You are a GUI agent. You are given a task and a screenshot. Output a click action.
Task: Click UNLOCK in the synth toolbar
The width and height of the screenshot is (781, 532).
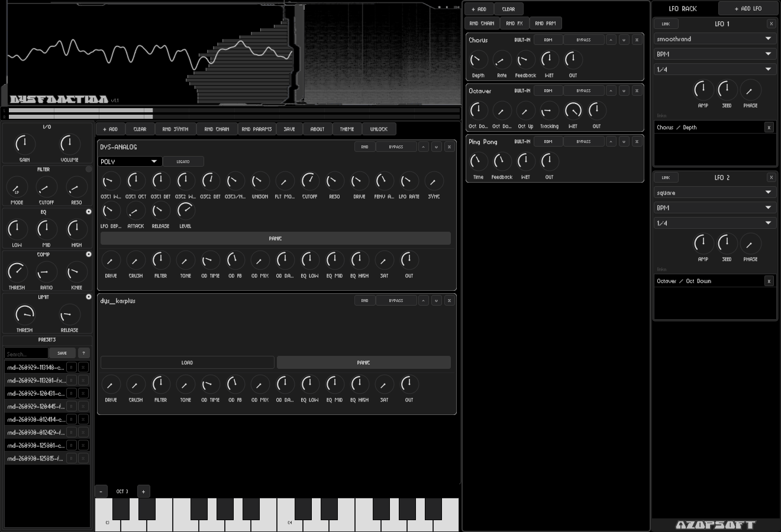[379, 129]
